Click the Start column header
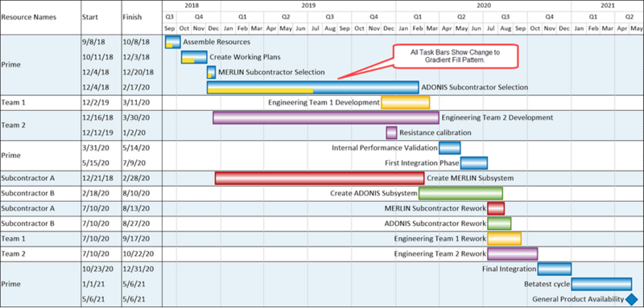This screenshot has height=308, width=644. pyautogui.click(x=90, y=17)
